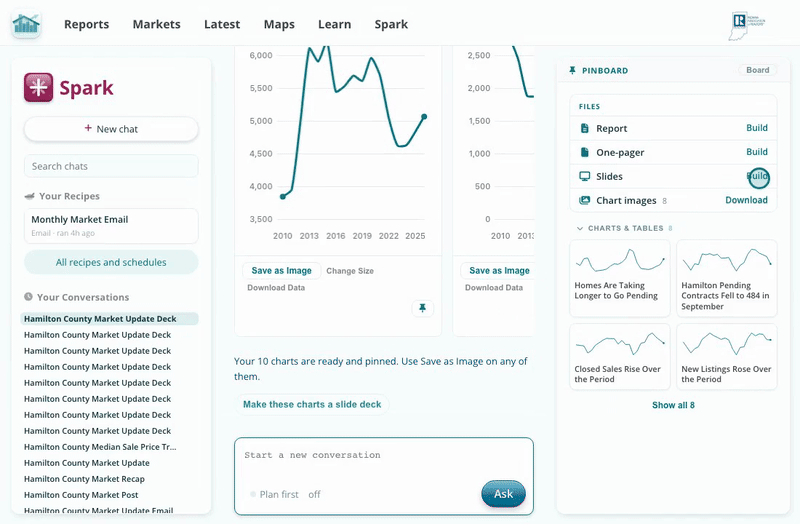Click the Chart images picture icon
The height and width of the screenshot is (524, 800).
pos(585,200)
